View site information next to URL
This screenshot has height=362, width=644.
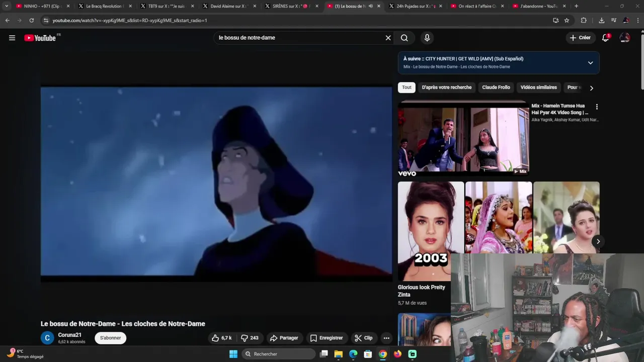coord(46,20)
